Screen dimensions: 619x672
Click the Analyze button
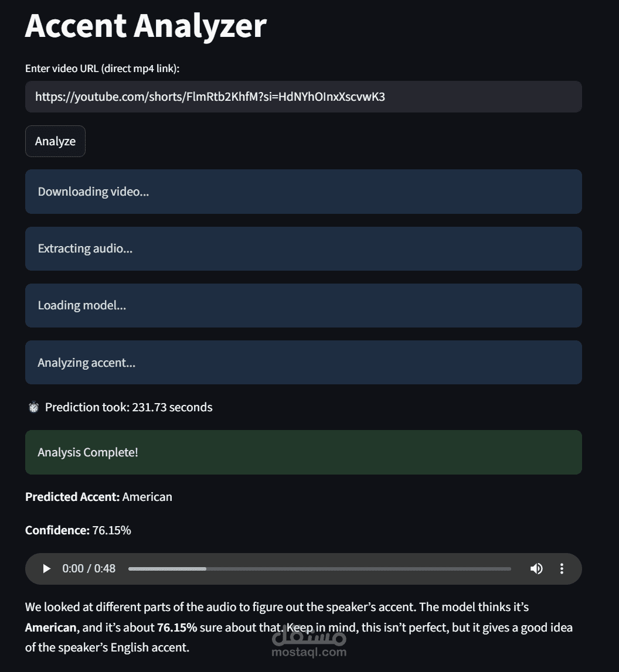[x=55, y=141]
